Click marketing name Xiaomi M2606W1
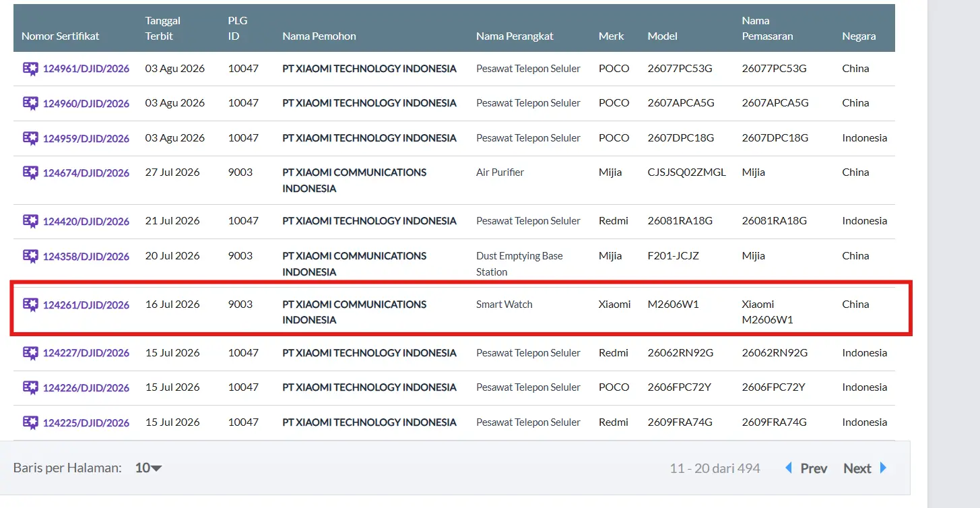 tap(768, 313)
